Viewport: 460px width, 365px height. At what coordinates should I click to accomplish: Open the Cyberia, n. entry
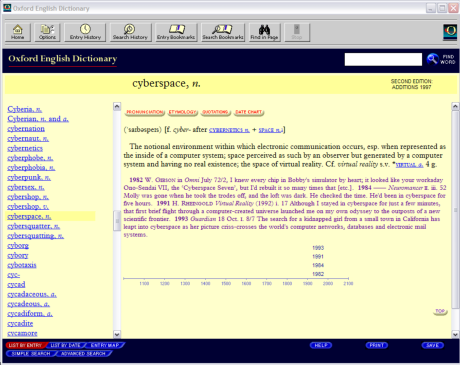(x=25, y=109)
